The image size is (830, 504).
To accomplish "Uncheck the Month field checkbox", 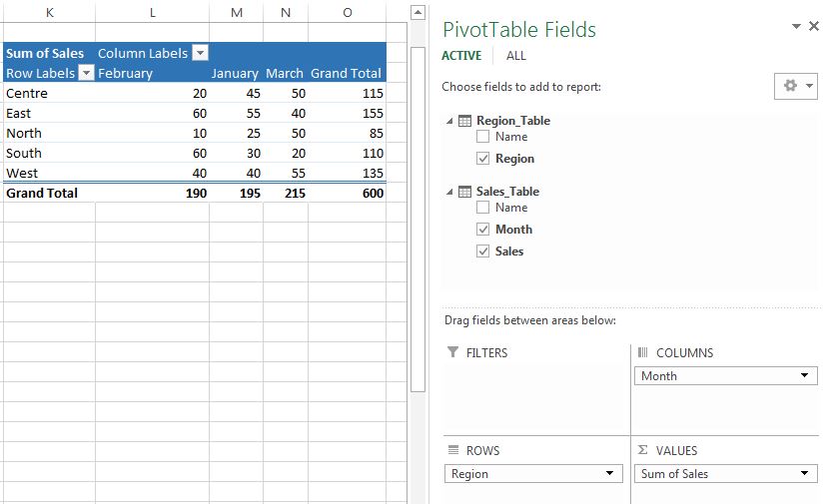I will coord(482,229).
